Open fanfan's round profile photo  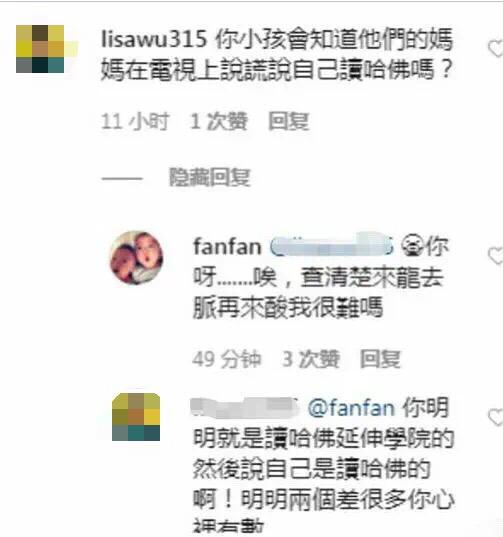[137, 258]
